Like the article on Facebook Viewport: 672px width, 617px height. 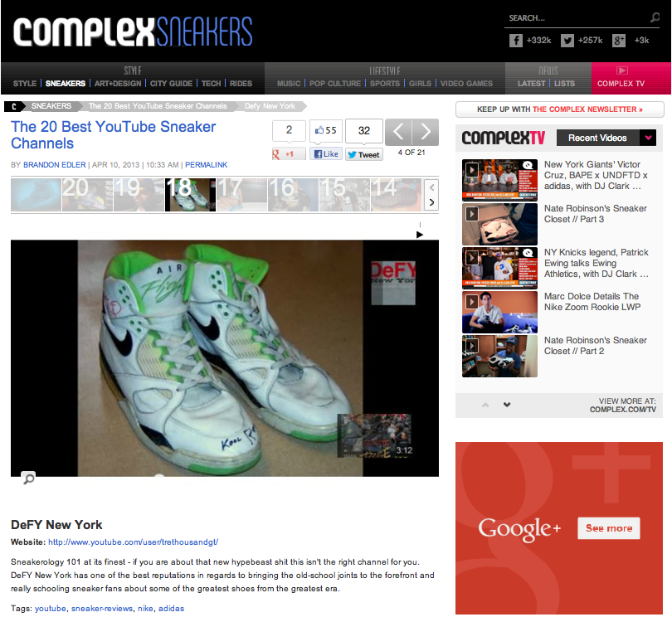326,153
